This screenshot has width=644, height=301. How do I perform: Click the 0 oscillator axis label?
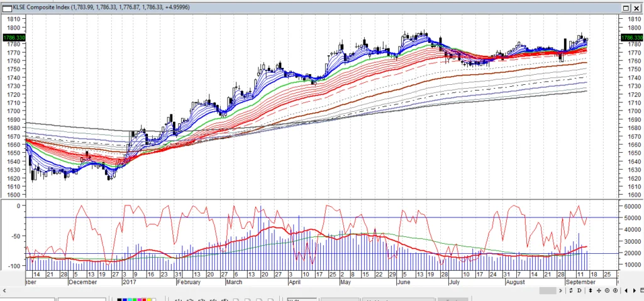pyautogui.click(x=18, y=206)
